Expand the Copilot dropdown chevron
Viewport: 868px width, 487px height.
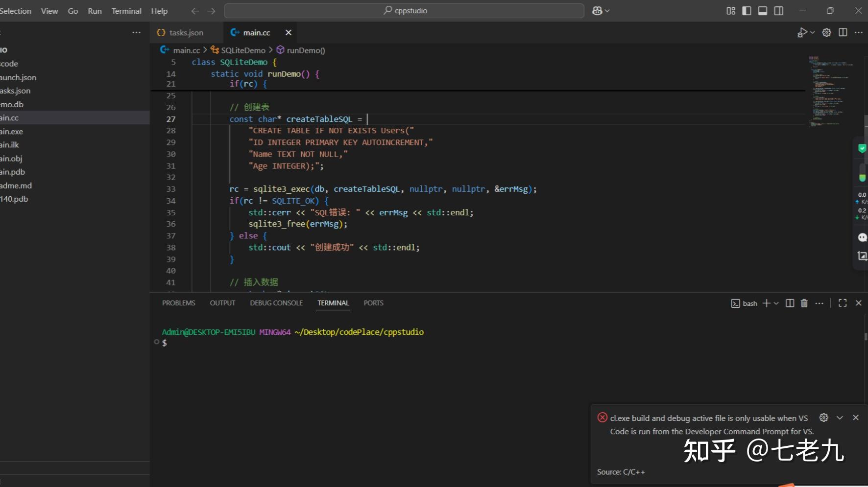(x=607, y=11)
